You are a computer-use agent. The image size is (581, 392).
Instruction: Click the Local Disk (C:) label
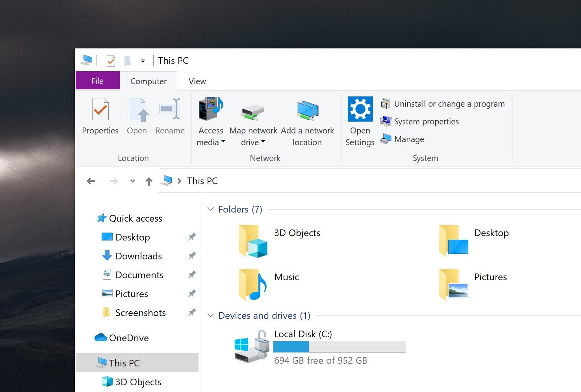303,334
